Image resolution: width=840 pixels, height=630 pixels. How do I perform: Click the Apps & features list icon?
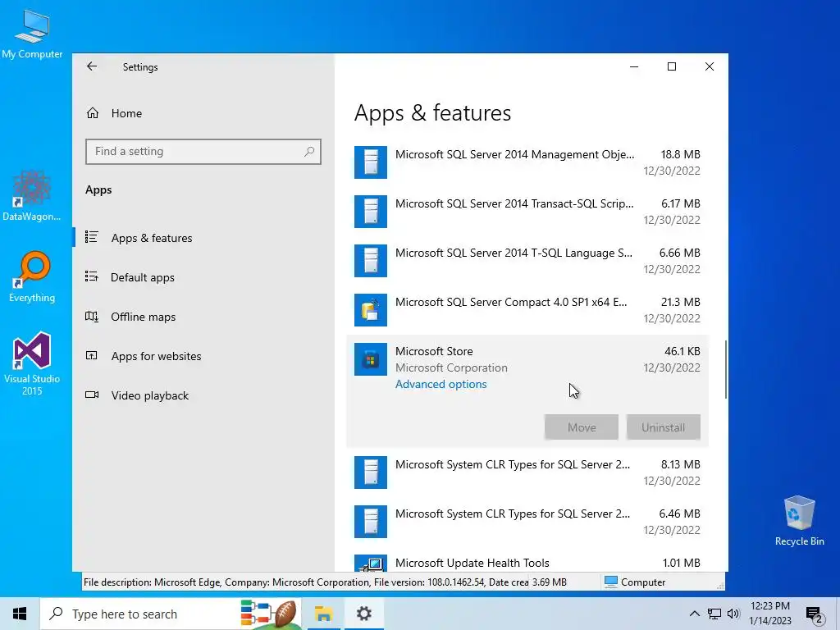(x=92, y=237)
